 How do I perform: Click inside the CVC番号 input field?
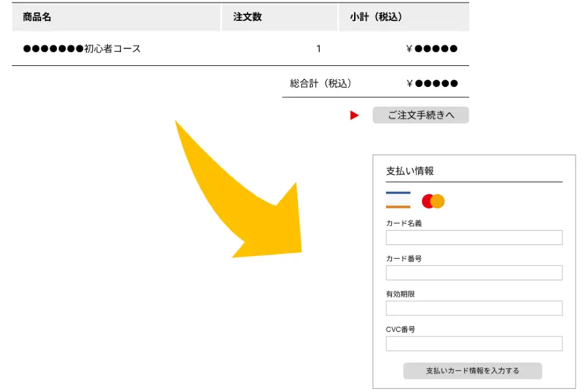[474, 343]
